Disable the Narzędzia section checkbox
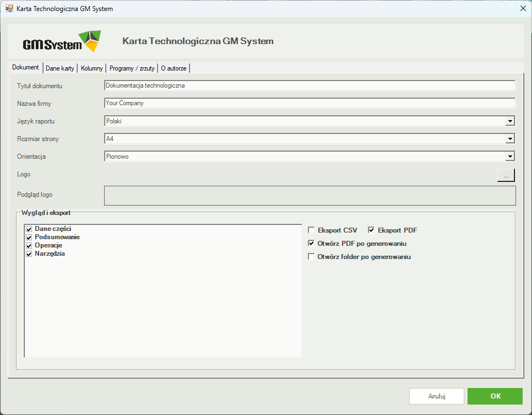 [29, 254]
